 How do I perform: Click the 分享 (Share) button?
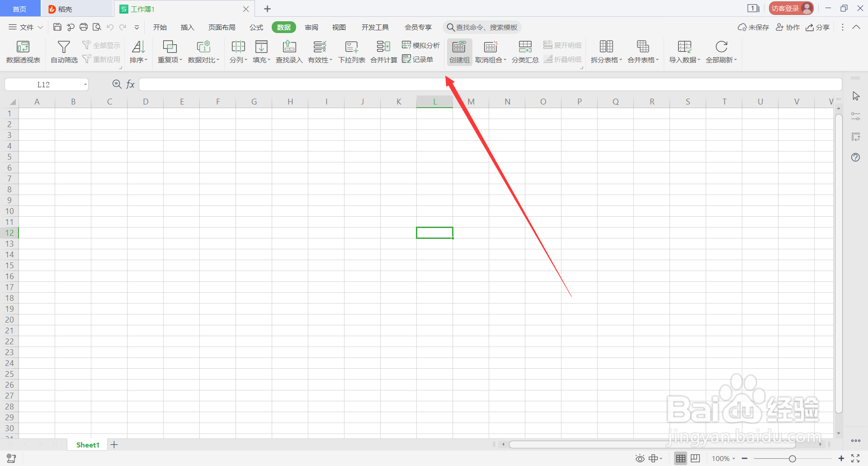pyautogui.click(x=818, y=27)
